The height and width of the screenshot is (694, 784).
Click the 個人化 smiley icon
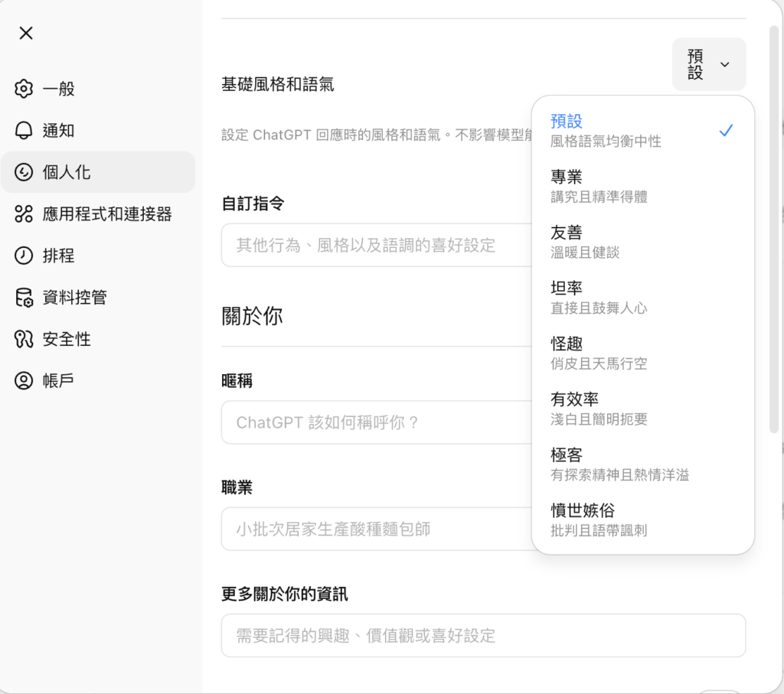click(24, 172)
